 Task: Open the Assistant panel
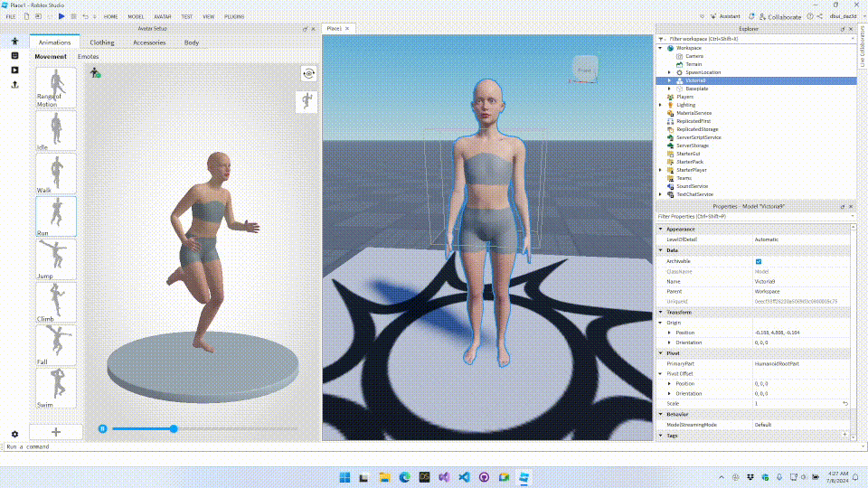click(726, 16)
